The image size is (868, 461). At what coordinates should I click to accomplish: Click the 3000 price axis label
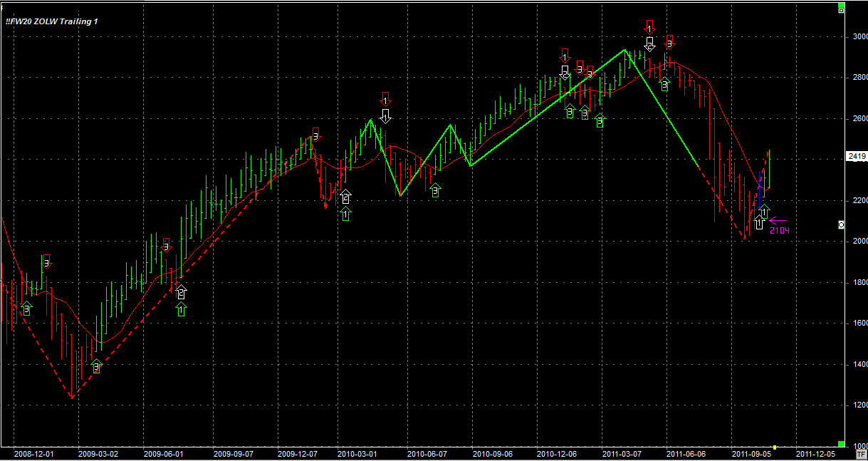858,36
